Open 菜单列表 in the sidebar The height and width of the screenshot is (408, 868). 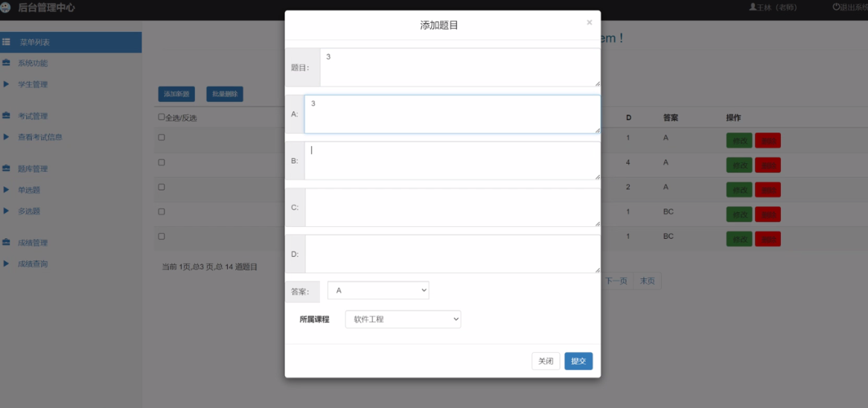click(71, 42)
